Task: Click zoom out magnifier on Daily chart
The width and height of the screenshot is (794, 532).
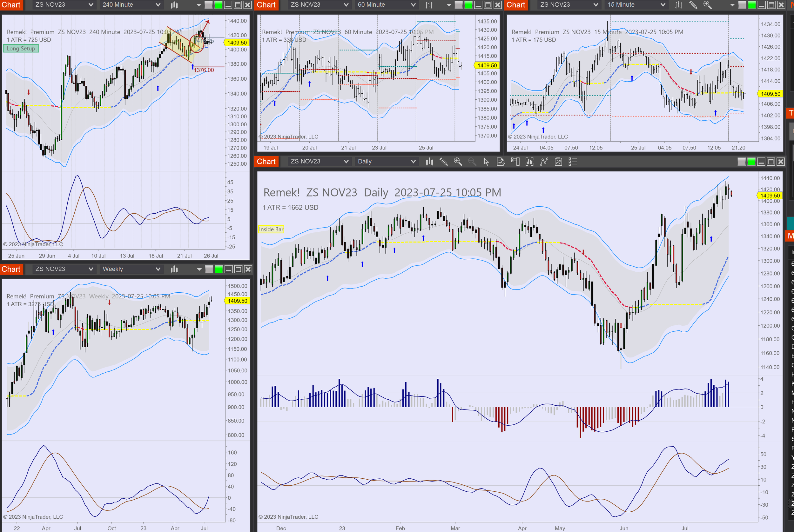Action: [x=472, y=162]
